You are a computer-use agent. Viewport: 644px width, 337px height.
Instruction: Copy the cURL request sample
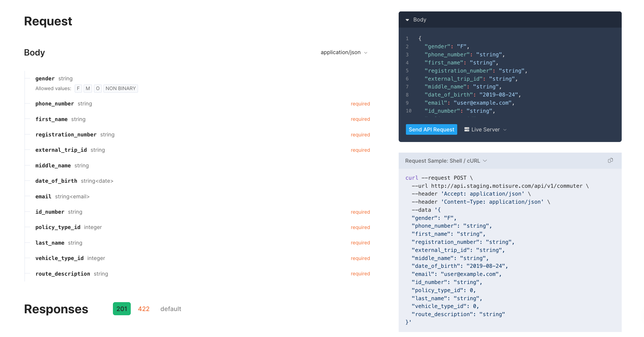coord(610,160)
